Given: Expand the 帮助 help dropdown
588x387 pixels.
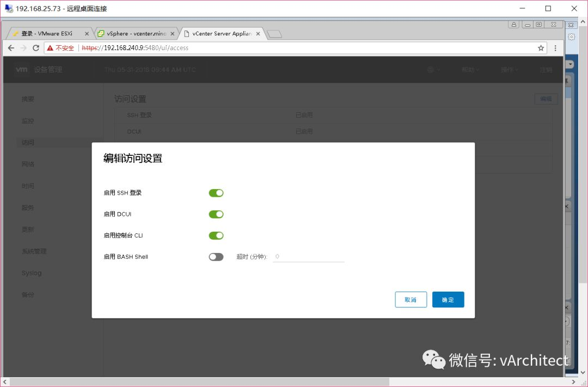Looking at the screenshot, I should pyautogui.click(x=470, y=70).
